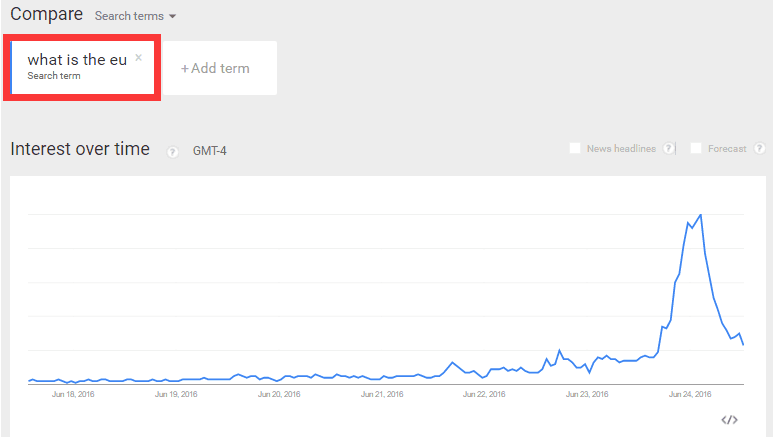Screen dimensions: 773x437
Task: Click the Jun 21, 2016 date label
Action: coord(381,394)
